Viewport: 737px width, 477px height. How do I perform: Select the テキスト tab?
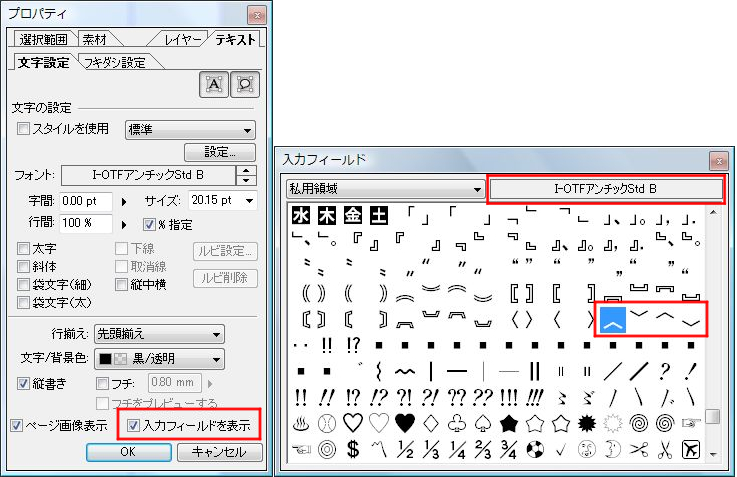pyautogui.click(x=235, y=39)
